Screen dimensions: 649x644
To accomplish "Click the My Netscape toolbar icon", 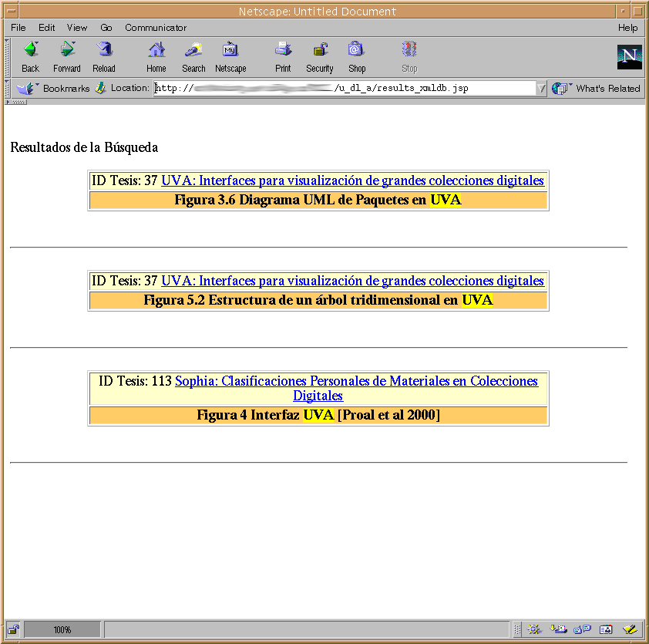I will (x=230, y=56).
